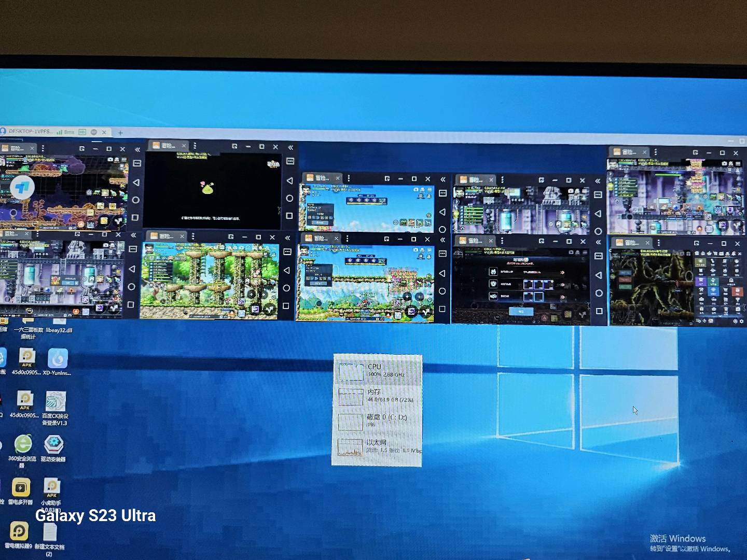Select 雷电多开器 desktop shortcut
This screenshot has width=747, height=560.
[x=21, y=491]
